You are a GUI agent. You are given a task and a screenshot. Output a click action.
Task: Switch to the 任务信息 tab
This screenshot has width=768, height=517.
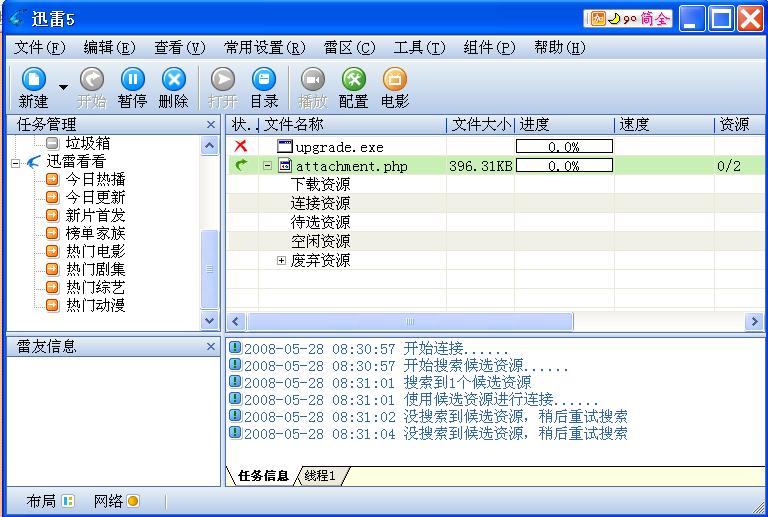(263, 476)
